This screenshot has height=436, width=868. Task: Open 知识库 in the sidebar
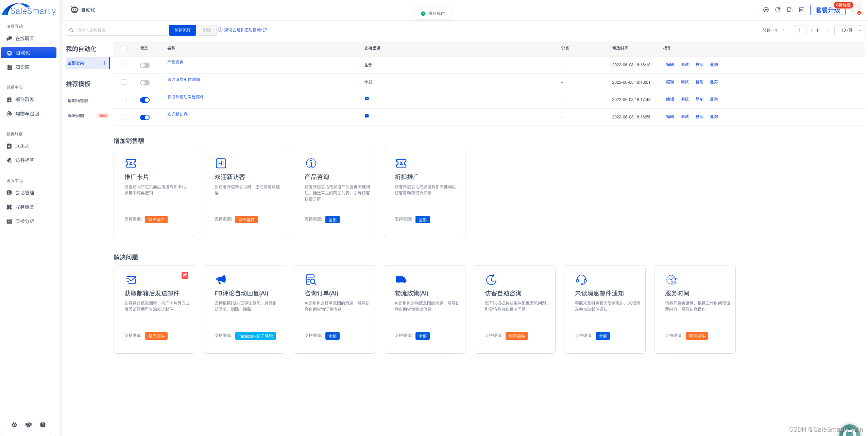tap(29, 67)
